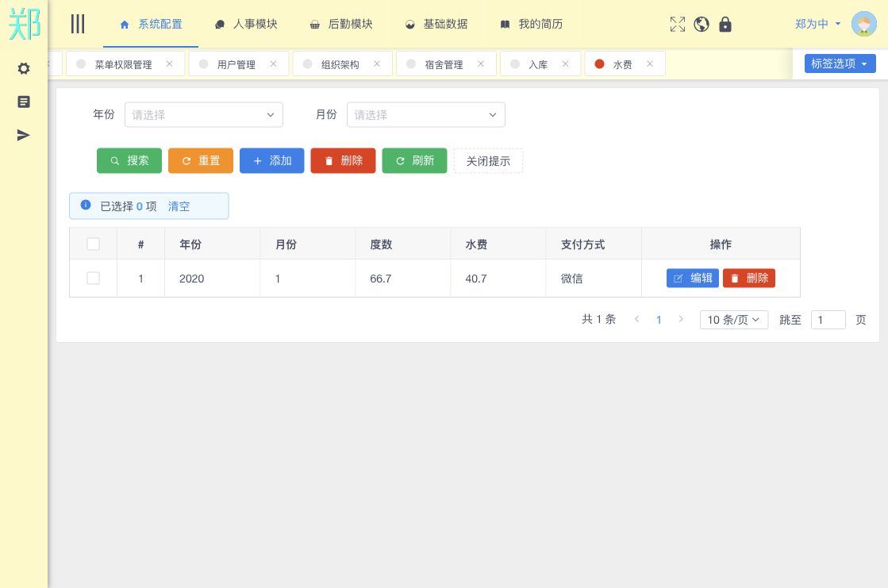Screen dimensions: 888x588
Task: Click the paper plane send sidebar icon
Action: 23,136
